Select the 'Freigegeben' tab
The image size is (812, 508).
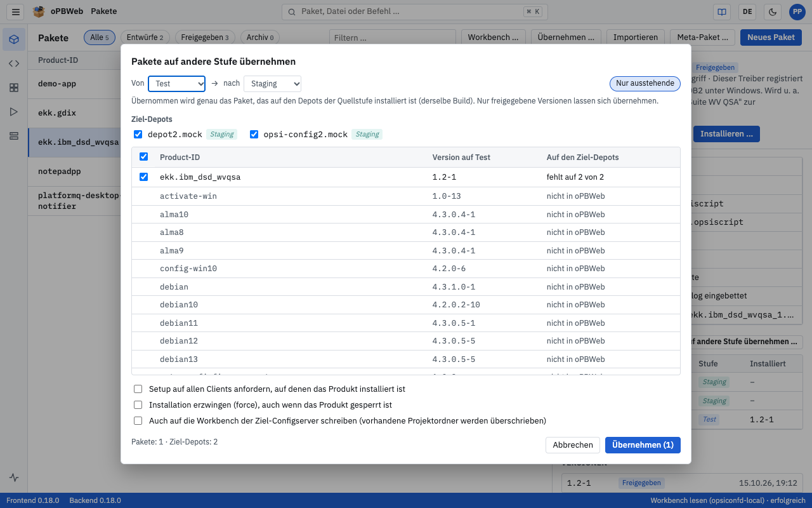pos(205,37)
